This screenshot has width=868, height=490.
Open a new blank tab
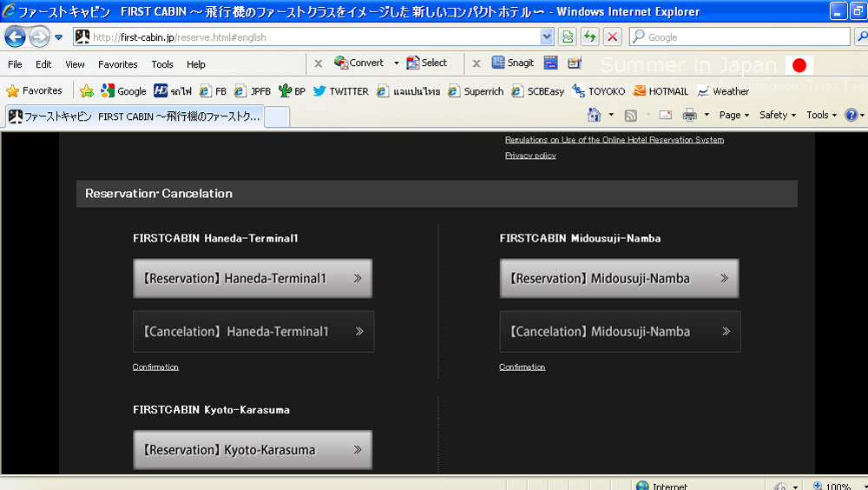coord(277,117)
